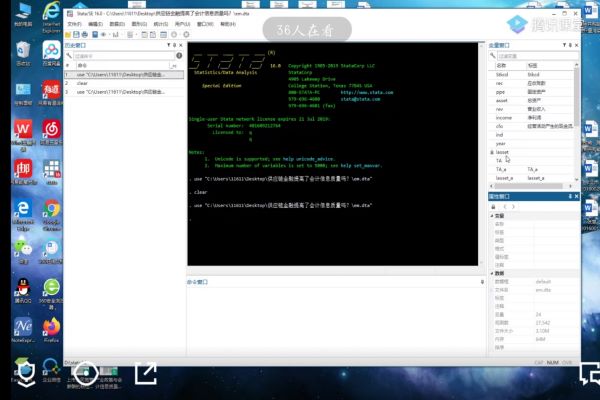Open the 统计(S) menu
Image resolution: width=600 pixels, height=400 pixels.
pyautogui.click(x=161, y=24)
